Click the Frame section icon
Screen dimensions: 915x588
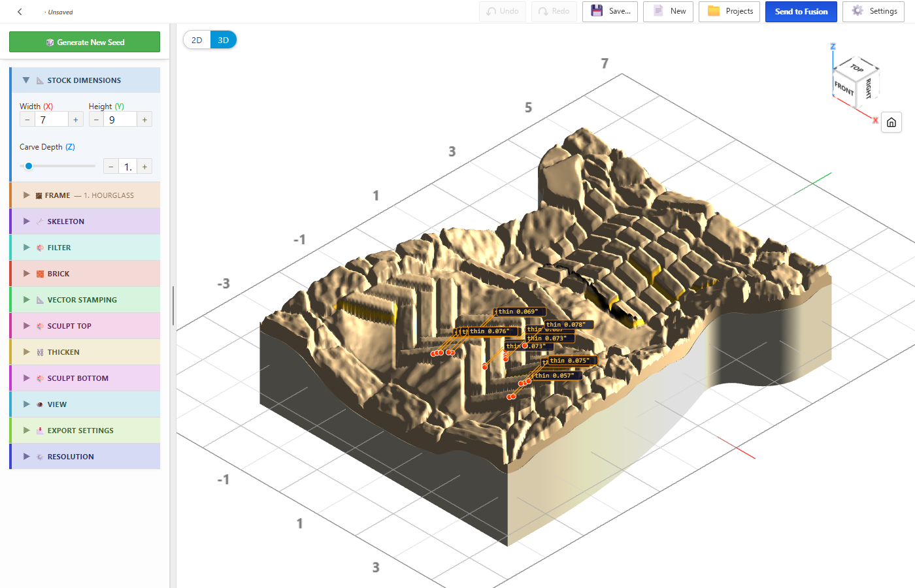point(39,195)
